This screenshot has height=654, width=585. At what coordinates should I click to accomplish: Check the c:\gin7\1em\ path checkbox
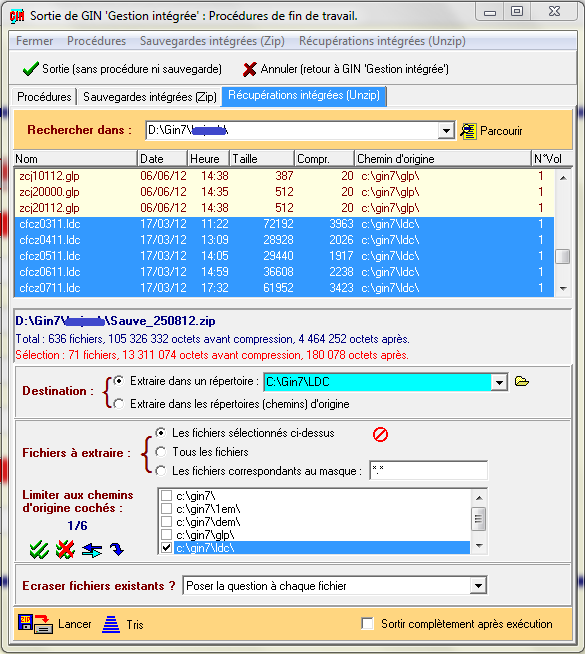click(166, 508)
